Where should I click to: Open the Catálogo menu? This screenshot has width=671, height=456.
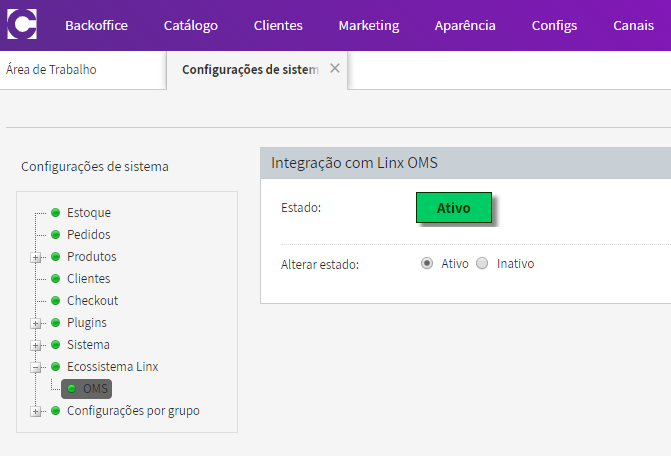coord(190,26)
